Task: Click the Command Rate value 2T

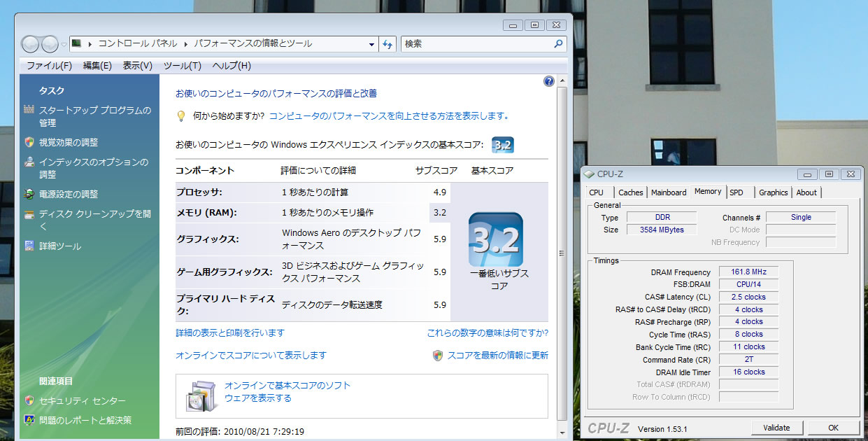Action: point(748,359)
